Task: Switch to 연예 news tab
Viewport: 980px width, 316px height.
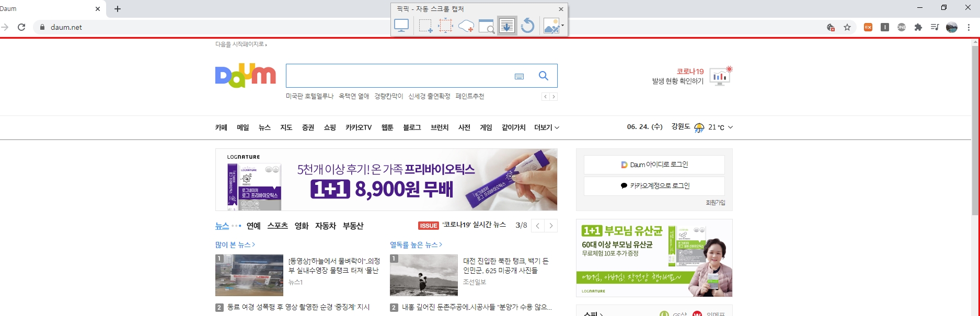Action: coord(253,226)
